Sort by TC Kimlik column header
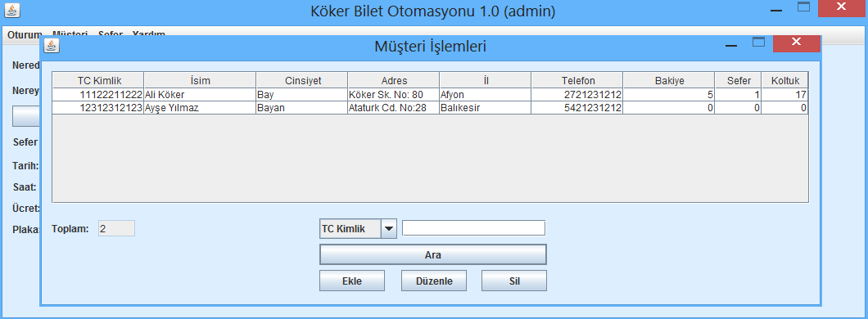 click(x=98, y=80)
